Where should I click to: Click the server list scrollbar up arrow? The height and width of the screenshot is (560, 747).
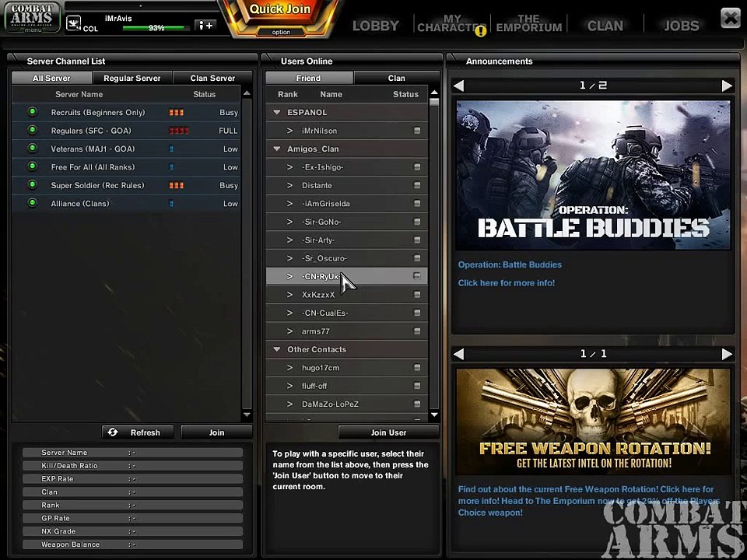(247, 93)
